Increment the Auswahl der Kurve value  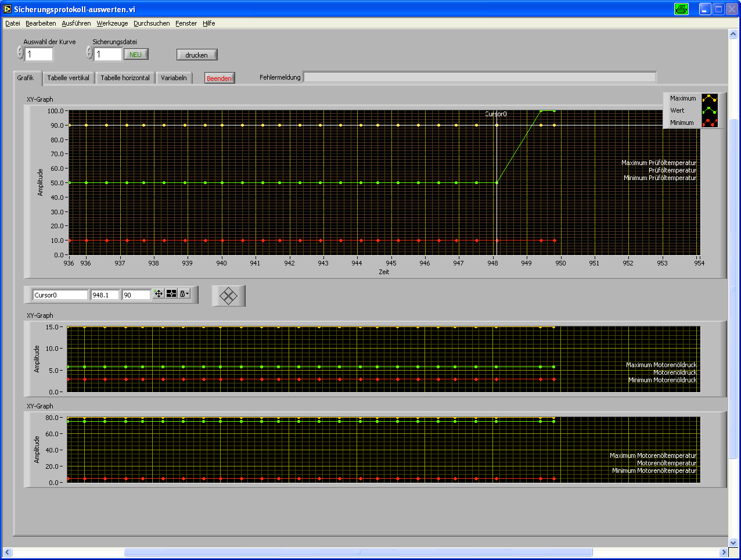coord(20,51)
